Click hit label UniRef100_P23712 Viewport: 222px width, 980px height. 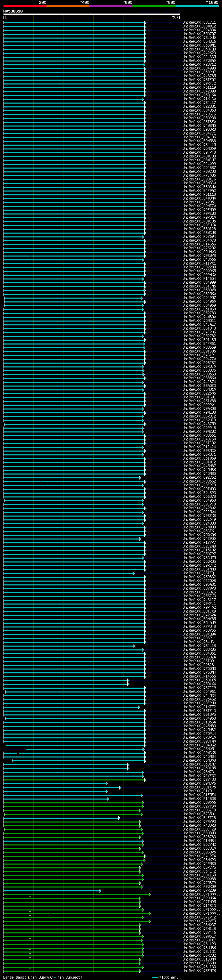[x=199, y=65]
